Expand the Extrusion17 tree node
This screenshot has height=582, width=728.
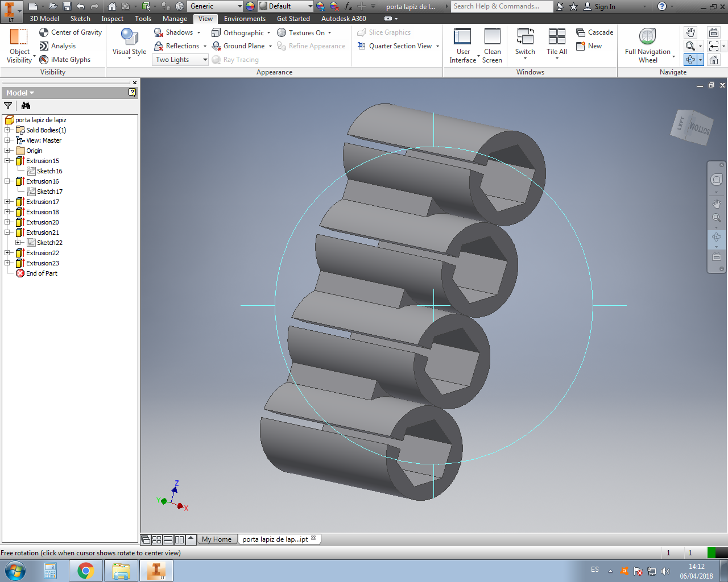(7, 202)
